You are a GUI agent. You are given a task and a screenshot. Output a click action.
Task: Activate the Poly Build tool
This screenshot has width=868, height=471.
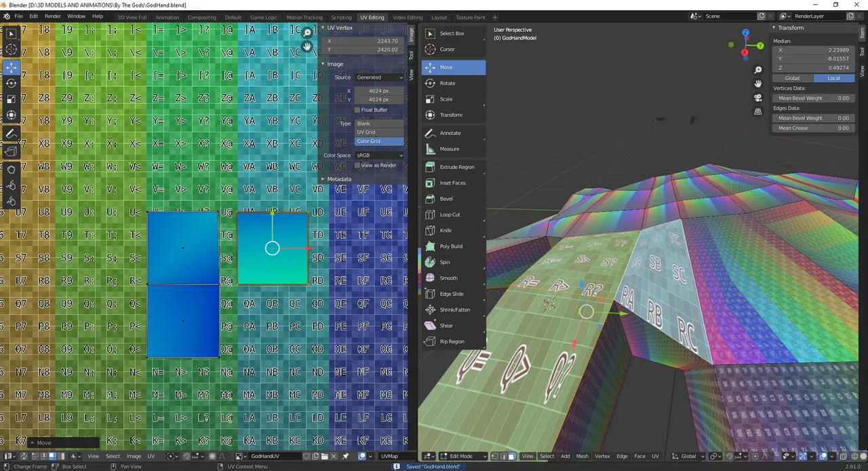pos(453,246)
